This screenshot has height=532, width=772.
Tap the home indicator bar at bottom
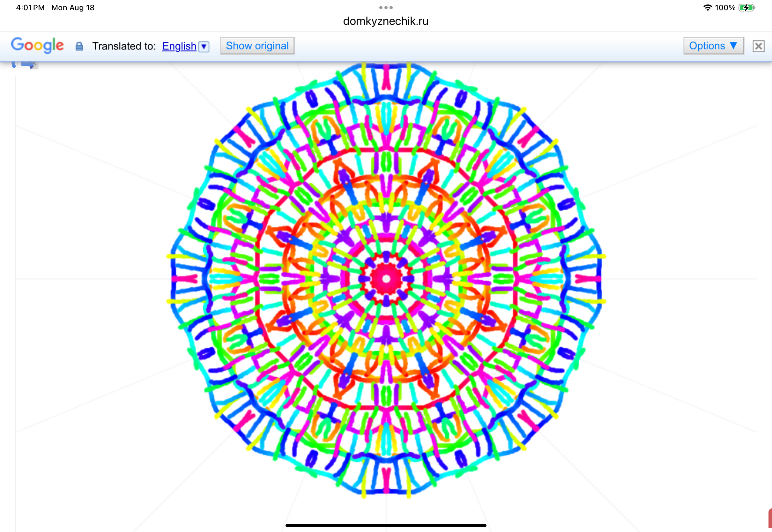click(x=386, y=525)
